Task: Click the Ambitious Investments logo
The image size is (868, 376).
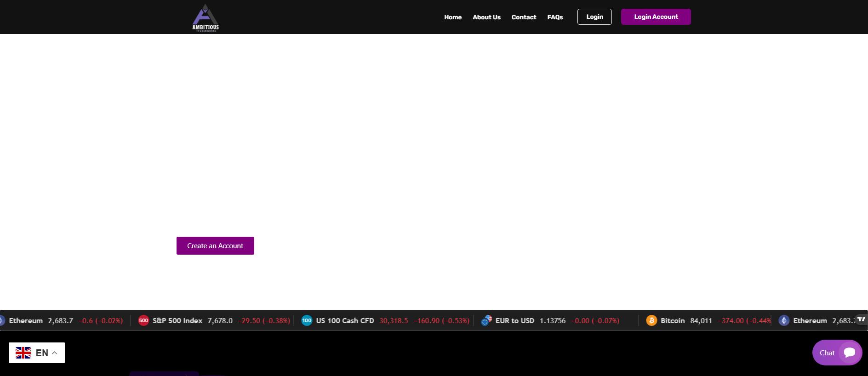Action: (x=206, y=17)
